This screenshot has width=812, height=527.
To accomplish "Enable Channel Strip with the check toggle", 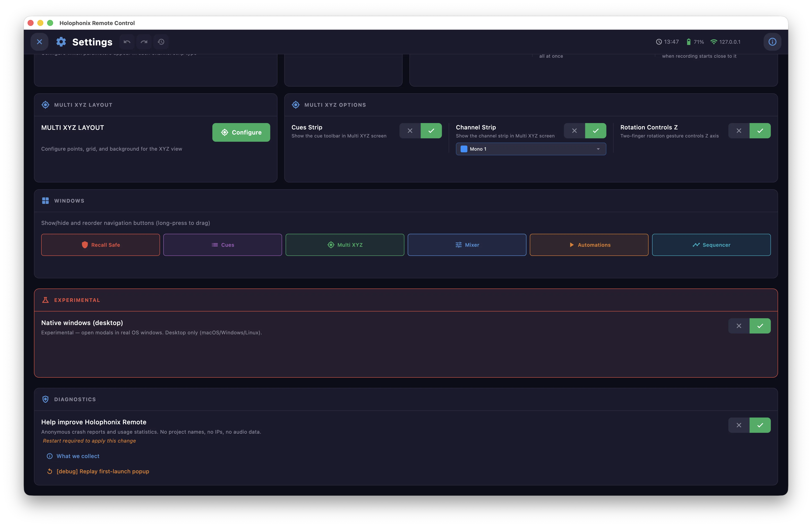I will coord(595,130).
